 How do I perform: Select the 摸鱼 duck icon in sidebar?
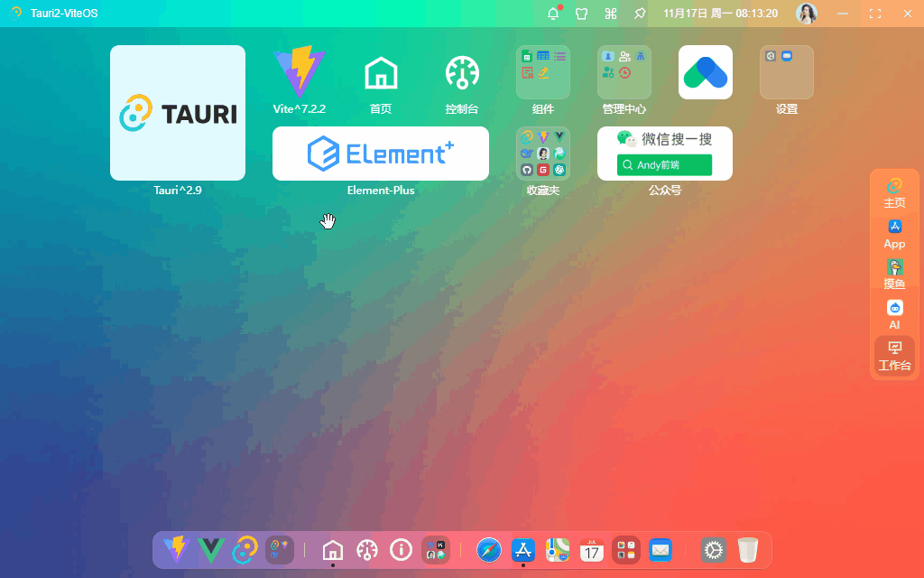click(893, 267)
